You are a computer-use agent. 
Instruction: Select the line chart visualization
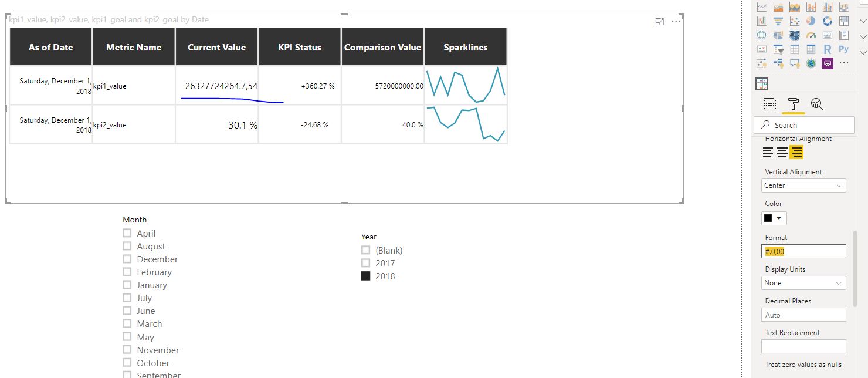(x=762, y=8)
